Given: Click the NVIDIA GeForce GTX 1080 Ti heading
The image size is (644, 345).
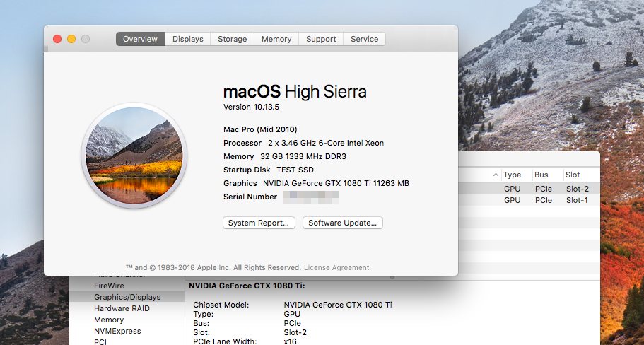Looking at the screenshot, I should click(247, 286).
